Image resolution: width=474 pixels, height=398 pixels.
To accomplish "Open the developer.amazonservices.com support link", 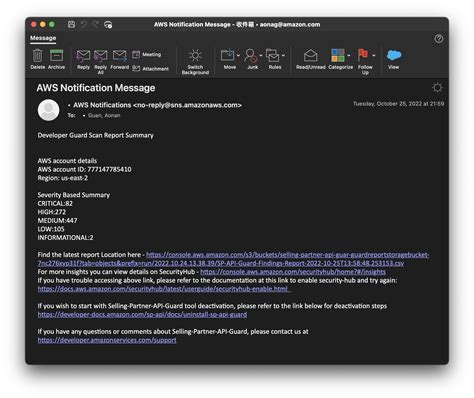I will click(107, 340).
